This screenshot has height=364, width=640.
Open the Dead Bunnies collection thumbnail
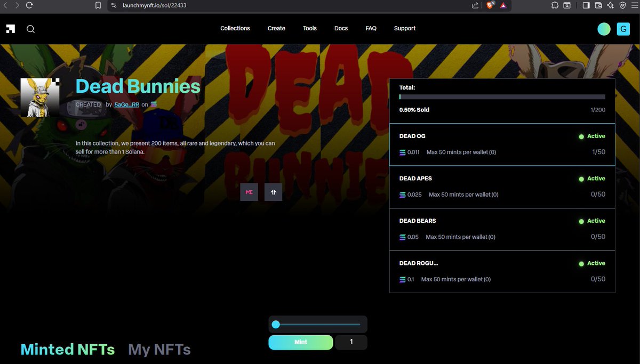(39, 98)
